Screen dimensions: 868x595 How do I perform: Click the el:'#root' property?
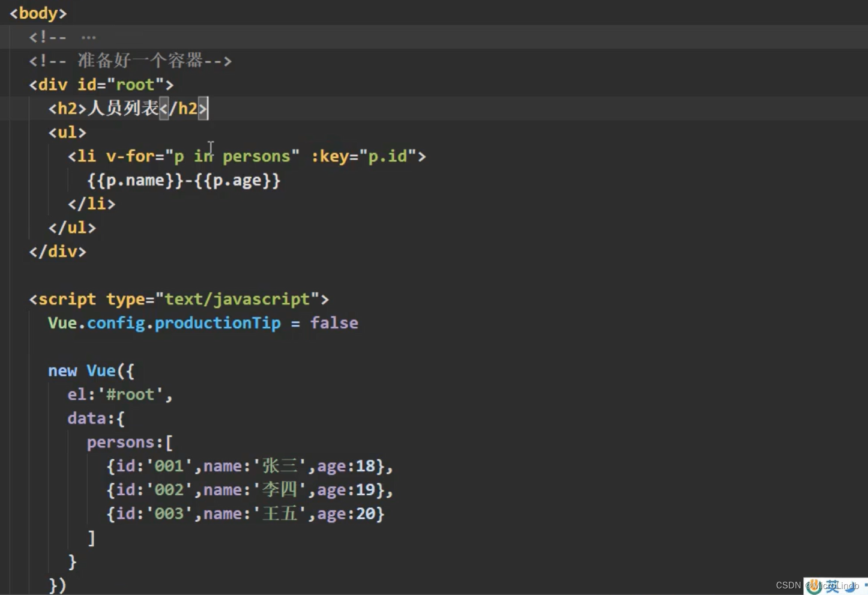click(120, 394)
